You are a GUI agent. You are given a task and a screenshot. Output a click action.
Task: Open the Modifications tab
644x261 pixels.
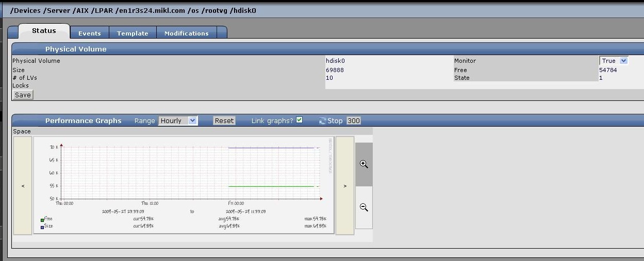click(187, 33)
